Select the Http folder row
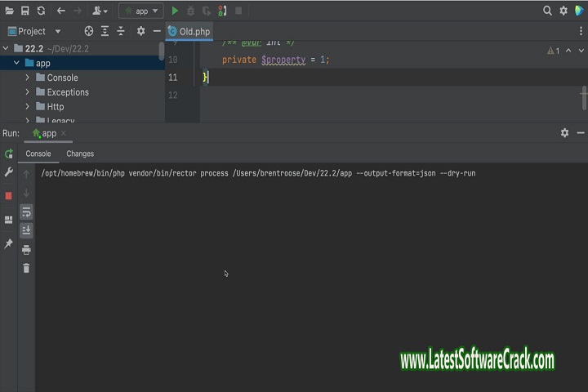The width and height of the screenshot is (588, 392). pos(82,106)
